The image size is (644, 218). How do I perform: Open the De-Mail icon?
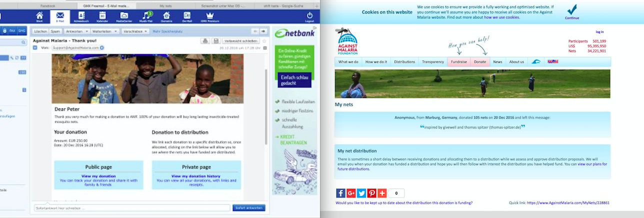[187, 16]
